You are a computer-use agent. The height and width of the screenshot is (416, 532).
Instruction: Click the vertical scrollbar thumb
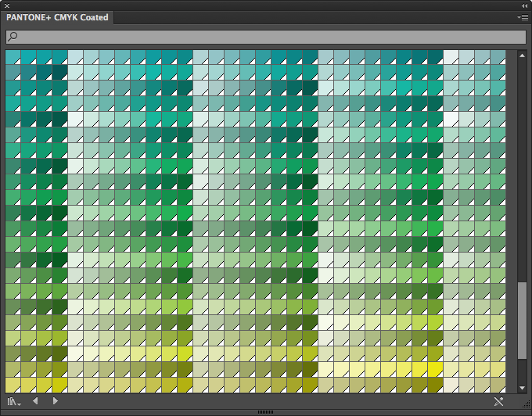point(522,321)
